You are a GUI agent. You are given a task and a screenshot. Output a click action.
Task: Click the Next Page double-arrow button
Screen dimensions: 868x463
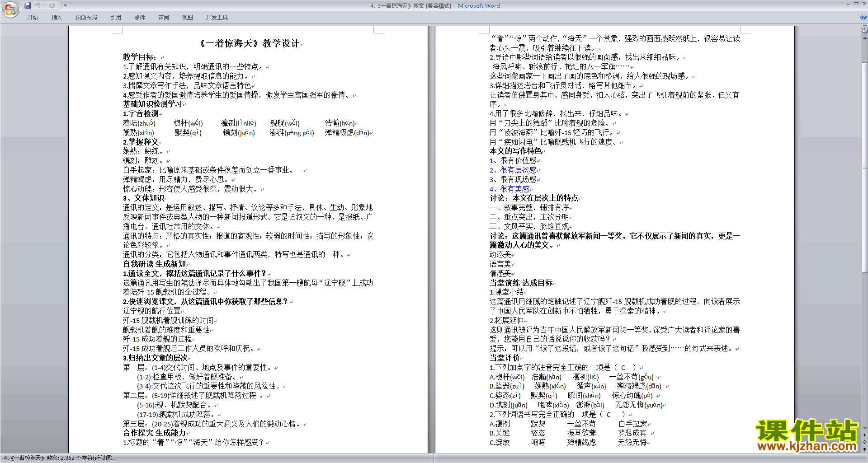coord(865,449)
